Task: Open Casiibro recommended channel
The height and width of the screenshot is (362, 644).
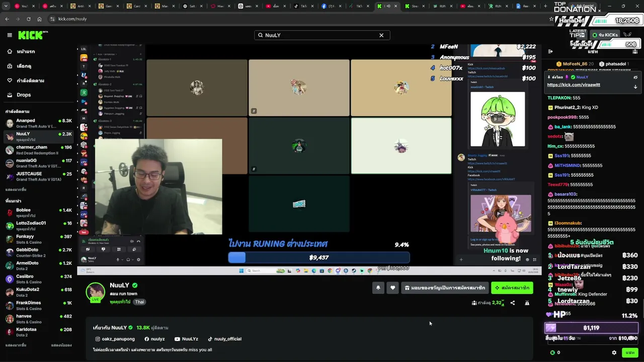Action: (39, 279)
